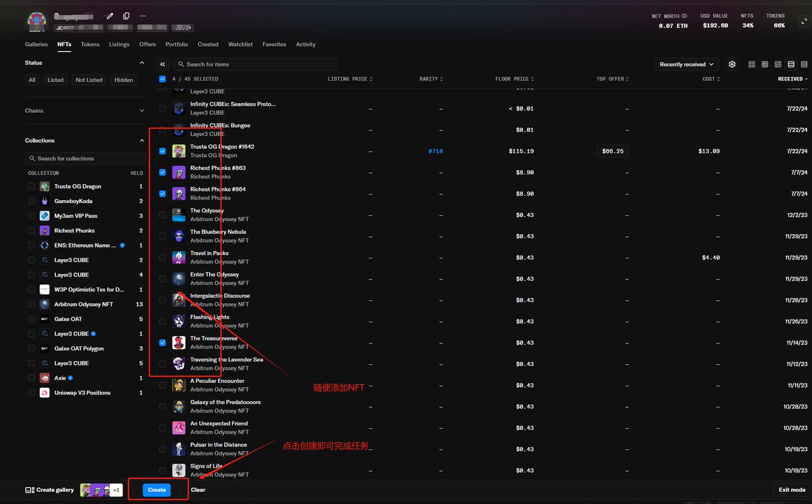Viewport: 812px width, 504px height.
Task: Uncheck Richest Phunks #864 checkbox
Action: 162,193
